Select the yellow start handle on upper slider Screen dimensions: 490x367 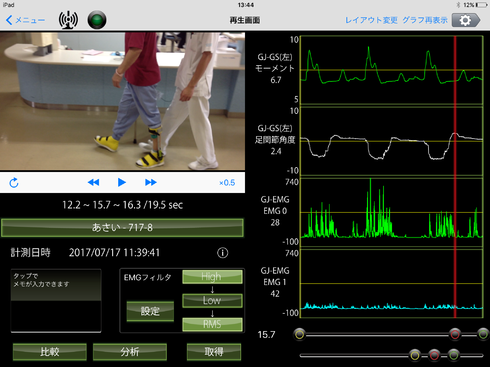pyautogui.click(x=300, y=334)
